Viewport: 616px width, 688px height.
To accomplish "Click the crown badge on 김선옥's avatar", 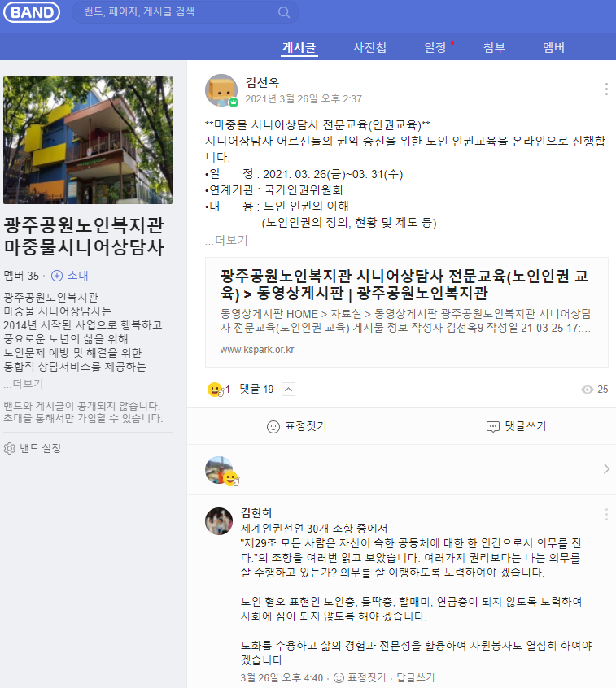I will [x=234, y=102].
